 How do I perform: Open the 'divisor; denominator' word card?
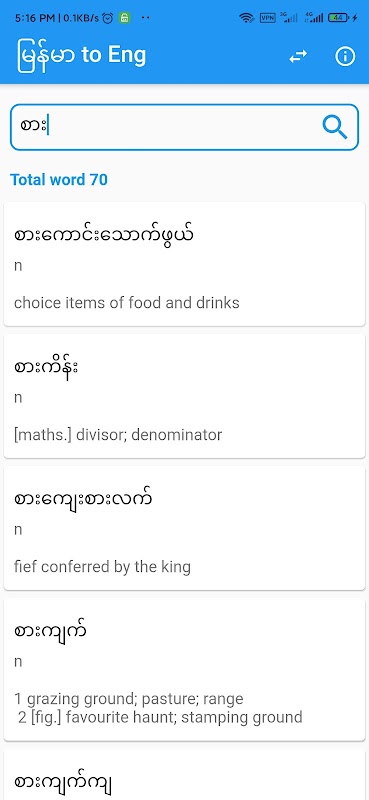click(184, 396)
